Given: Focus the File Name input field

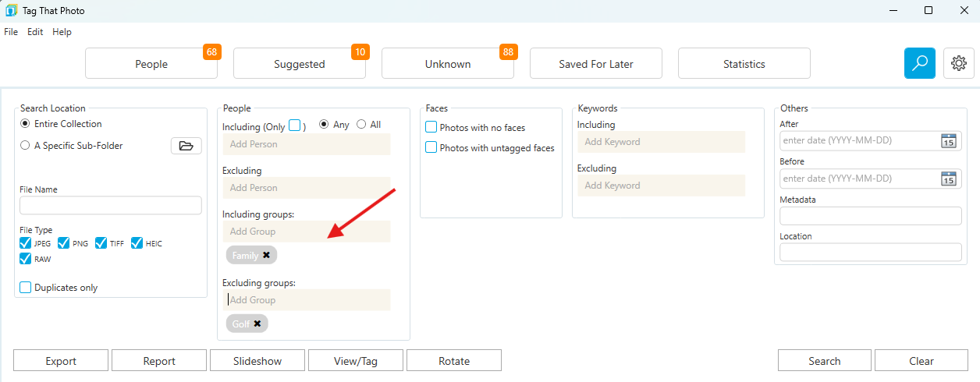Looking at the screenshot, I should (x=111, y=206).
